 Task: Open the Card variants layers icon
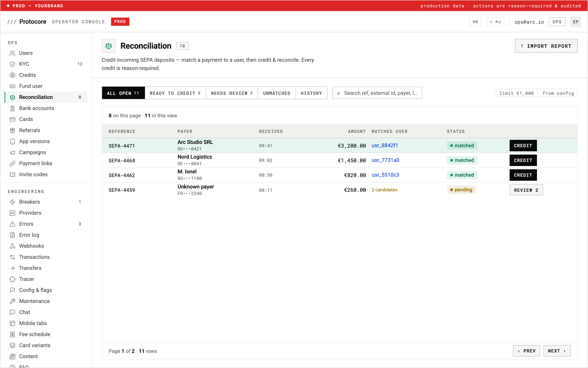coord(12,345)
